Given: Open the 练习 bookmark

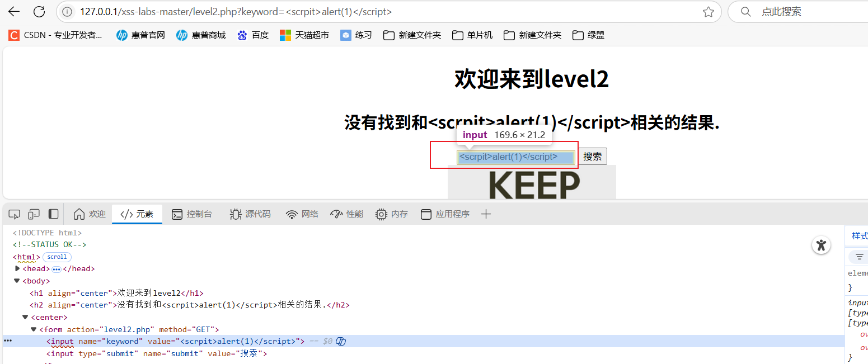Looking at the screenshot, I should [356, 35].
